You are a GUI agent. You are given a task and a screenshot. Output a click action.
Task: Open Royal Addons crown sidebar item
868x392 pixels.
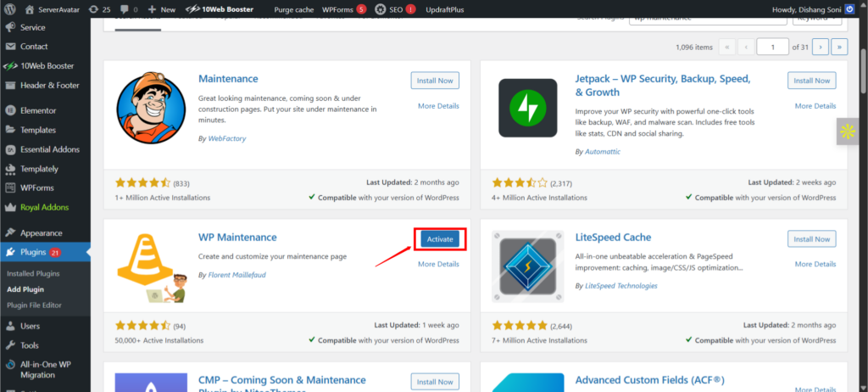click(45, 207)
